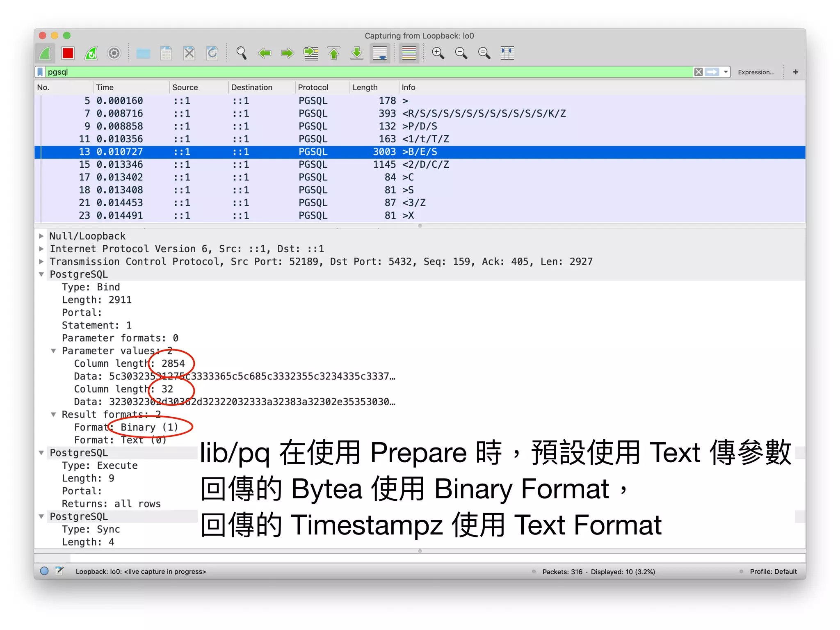Open the Expression… dialog
This screenshot has height=630, width=840.
[756, 72]
